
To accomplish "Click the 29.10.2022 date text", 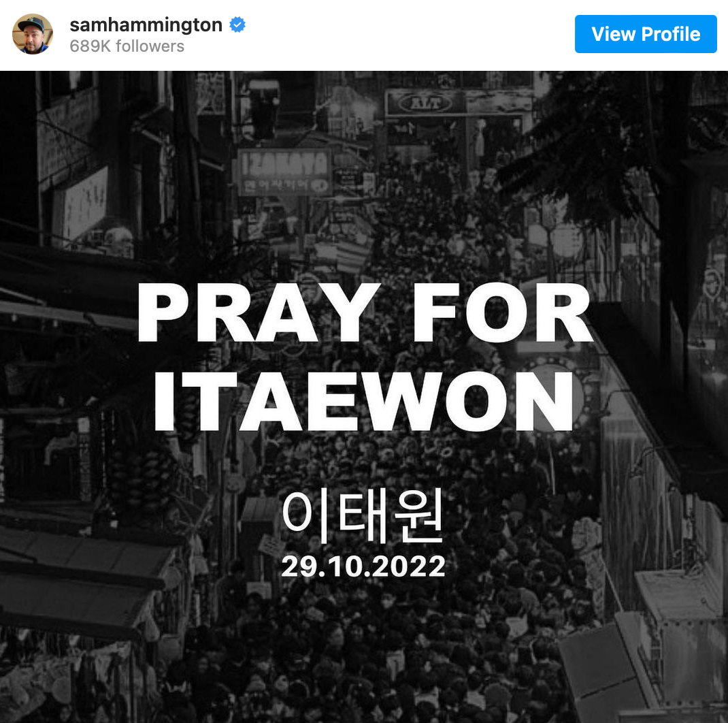I will tap(363, 566).
